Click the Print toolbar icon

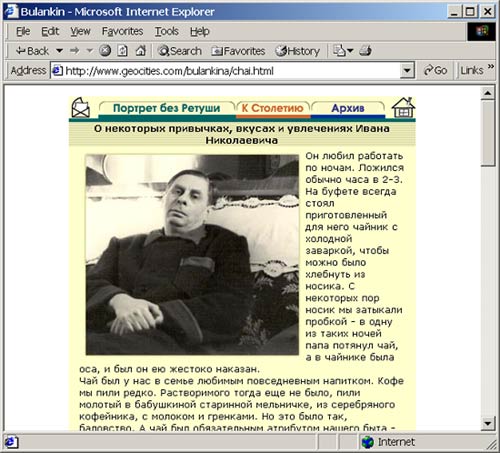(x=366, y=51)
